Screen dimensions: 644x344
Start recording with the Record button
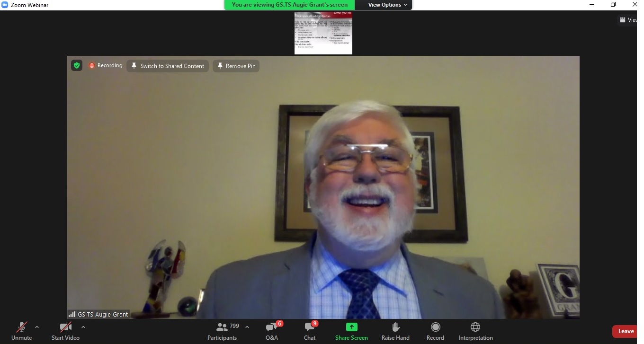[x=435, y=330]
